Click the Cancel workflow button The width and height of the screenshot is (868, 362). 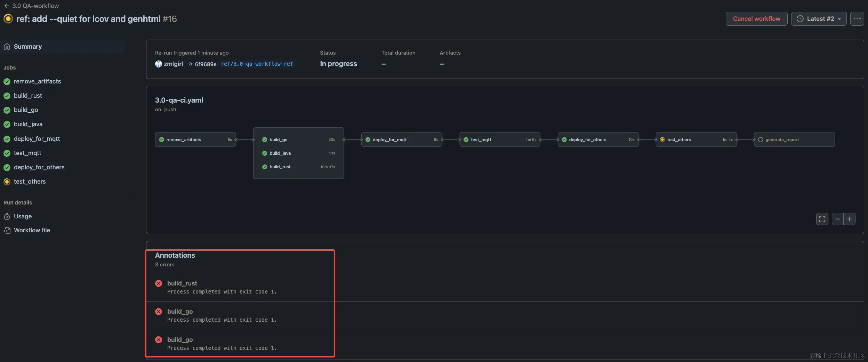[756, 19]
